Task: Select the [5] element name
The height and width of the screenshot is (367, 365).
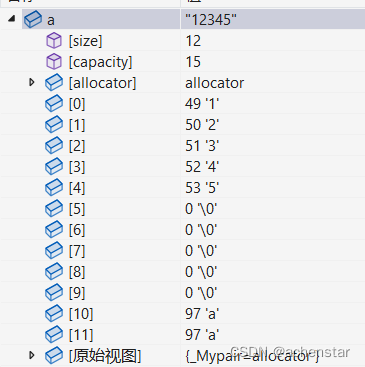Action: 77,209
